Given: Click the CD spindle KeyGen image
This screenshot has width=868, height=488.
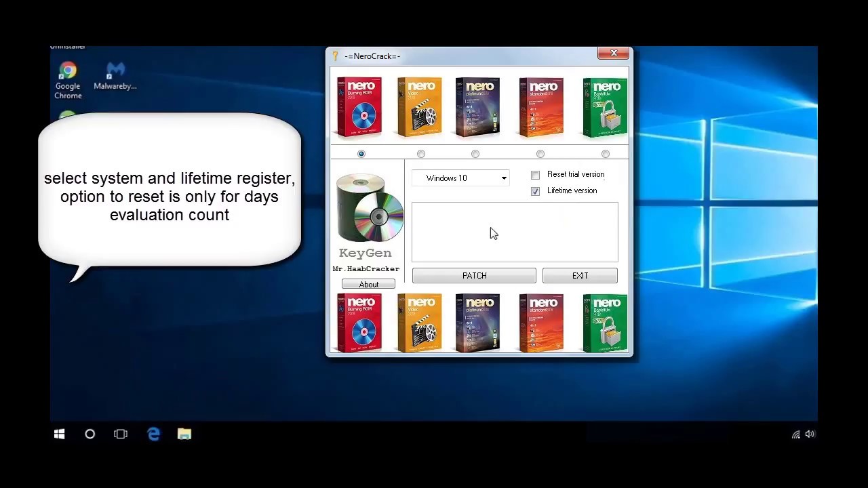Looking at the screenshot, I should 370,208.
